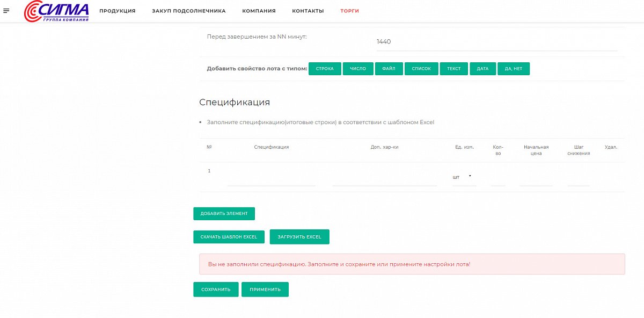Click the Начальная цена field
The width and height of the screenshot is (644, 318).
536,179
